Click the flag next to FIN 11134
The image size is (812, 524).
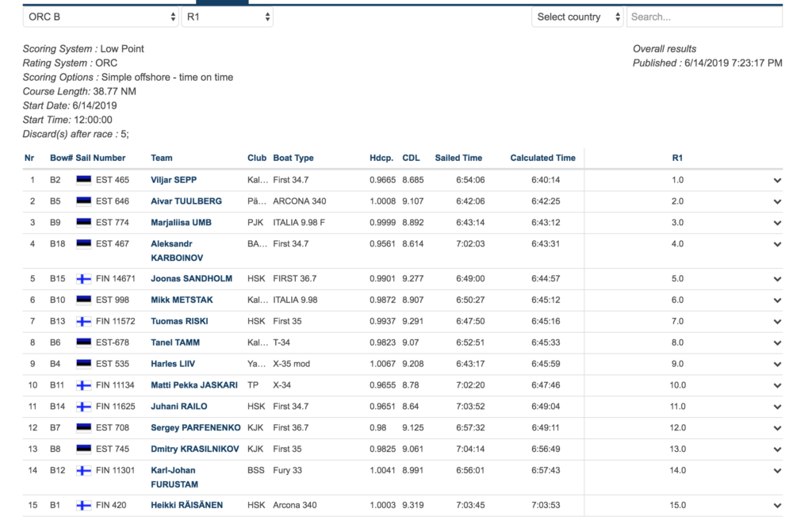click(83, 385)
